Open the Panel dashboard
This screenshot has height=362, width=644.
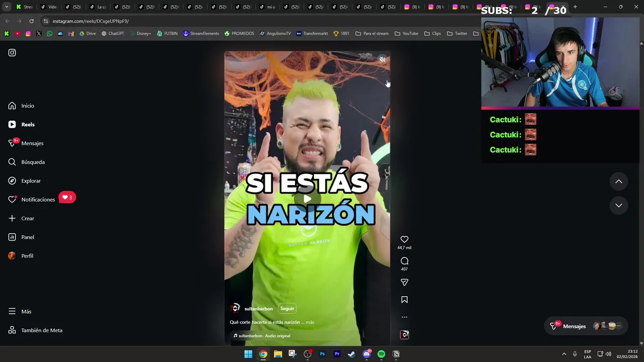21,237
